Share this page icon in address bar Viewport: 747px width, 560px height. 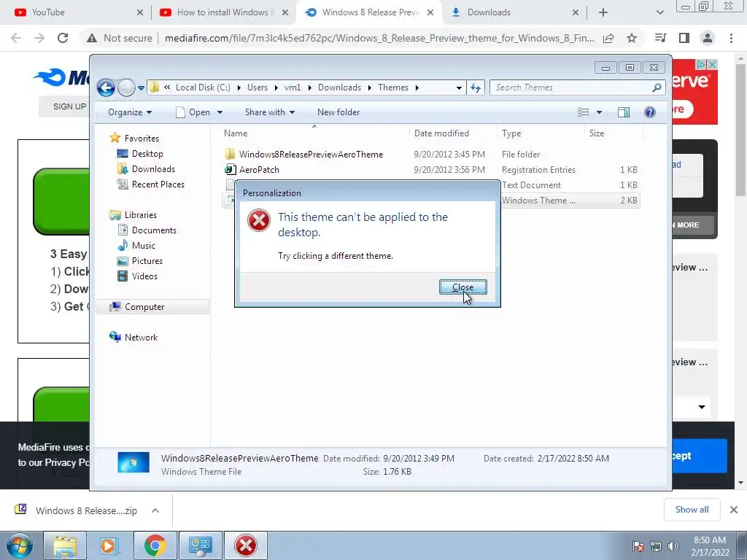click(x=608, y=38)
